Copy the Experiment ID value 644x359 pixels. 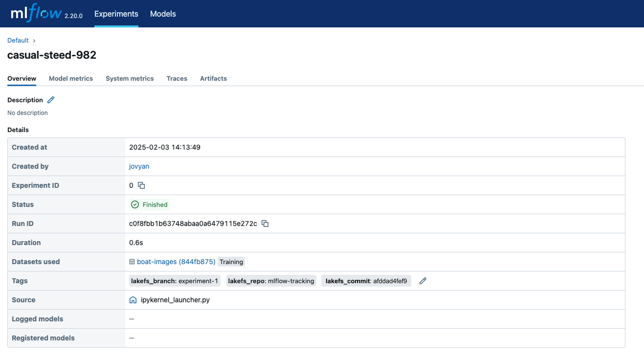pos(141,185)
